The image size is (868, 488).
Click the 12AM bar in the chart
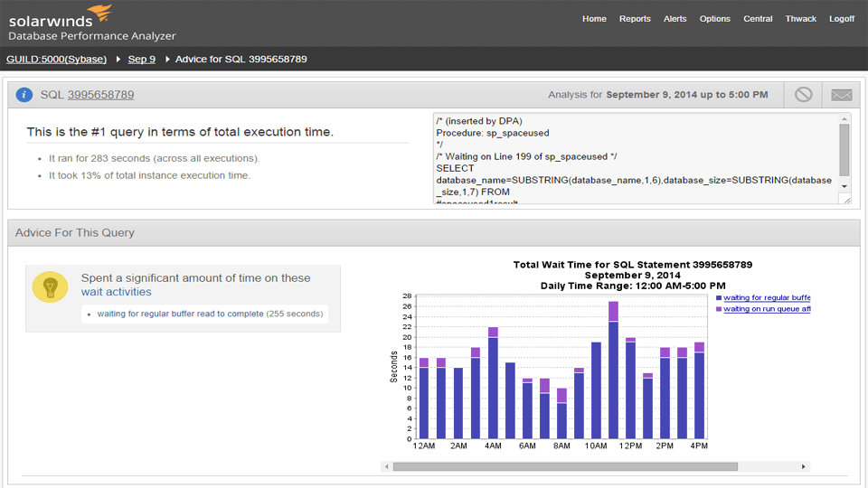[x=424, y=399]
